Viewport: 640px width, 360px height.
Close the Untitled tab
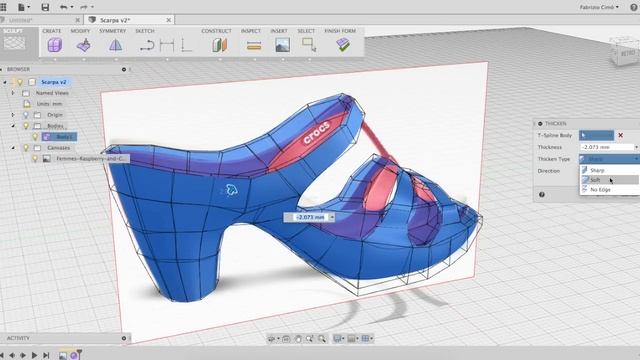pos(78,20)
